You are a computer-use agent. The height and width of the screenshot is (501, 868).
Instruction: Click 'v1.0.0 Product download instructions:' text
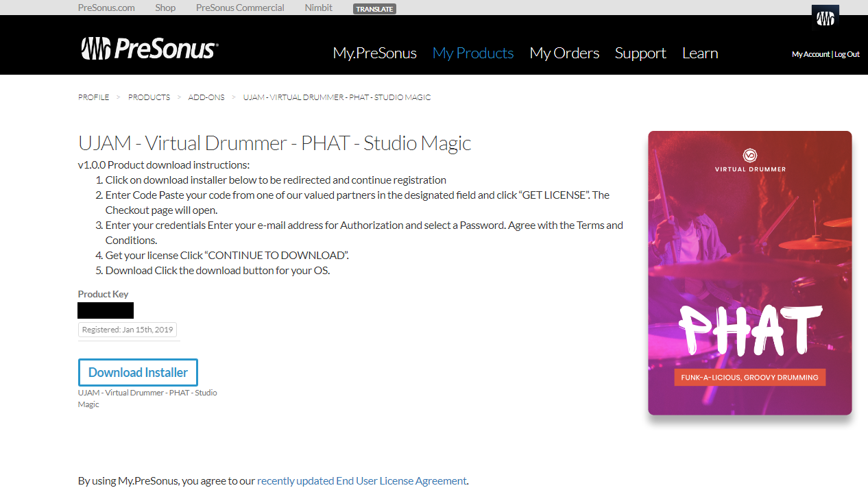(x=164, y=164)
